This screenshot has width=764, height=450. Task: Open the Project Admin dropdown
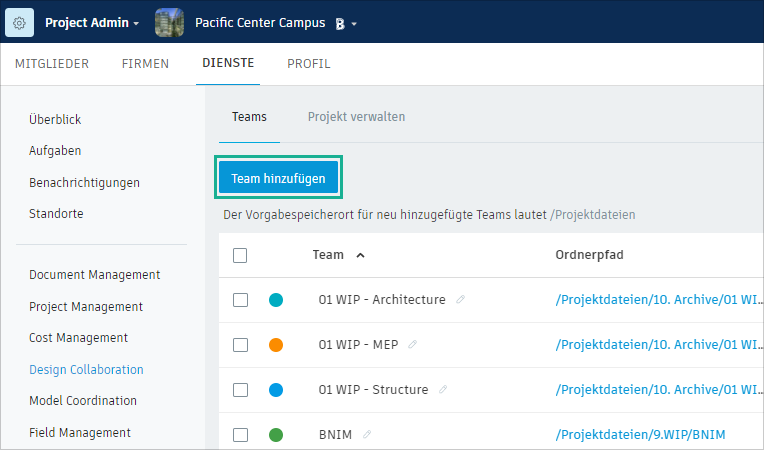[92, 22]
